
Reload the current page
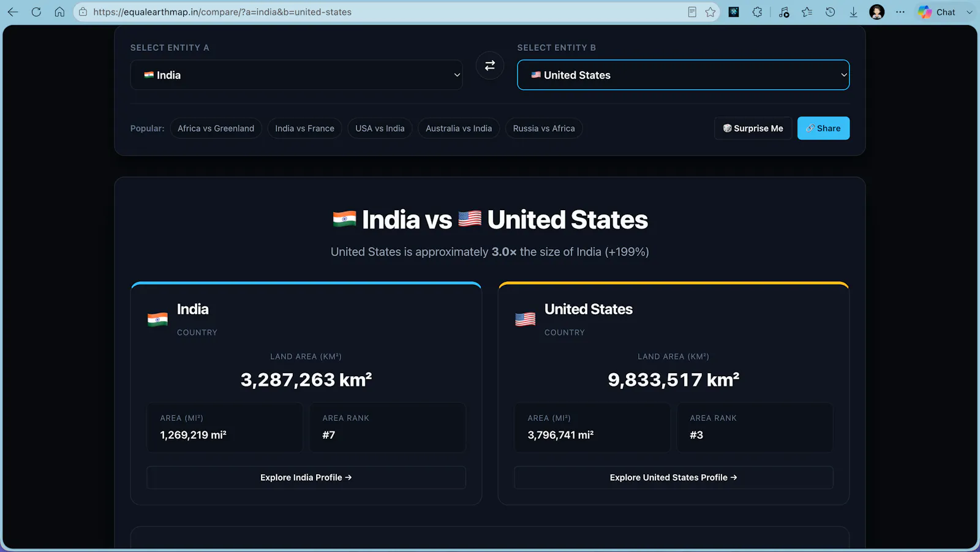tap(36, 12)
